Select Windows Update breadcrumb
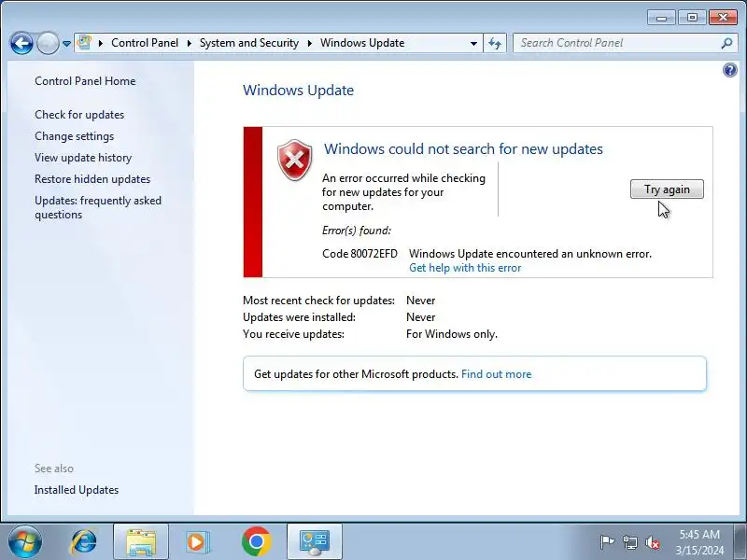747x560 pixels. click(362, 43)
